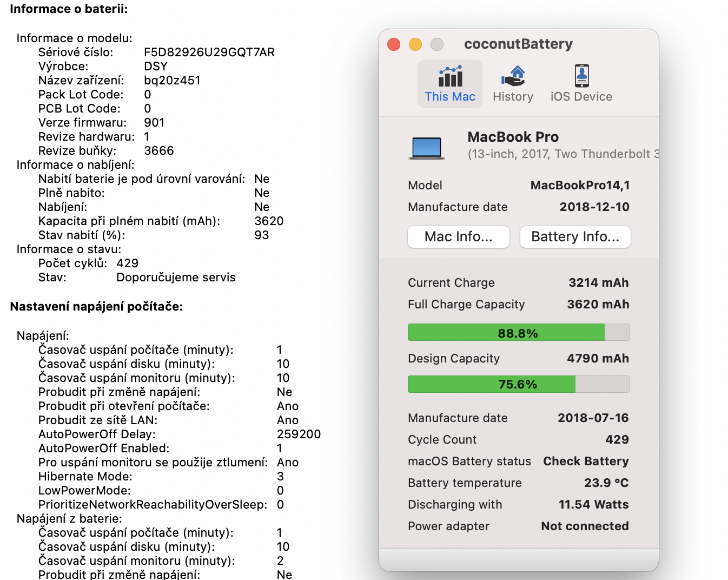The width and height of the screenshot is (728, 580).
Task: Select manufacturer value DSY
Action: click(156, 66)
